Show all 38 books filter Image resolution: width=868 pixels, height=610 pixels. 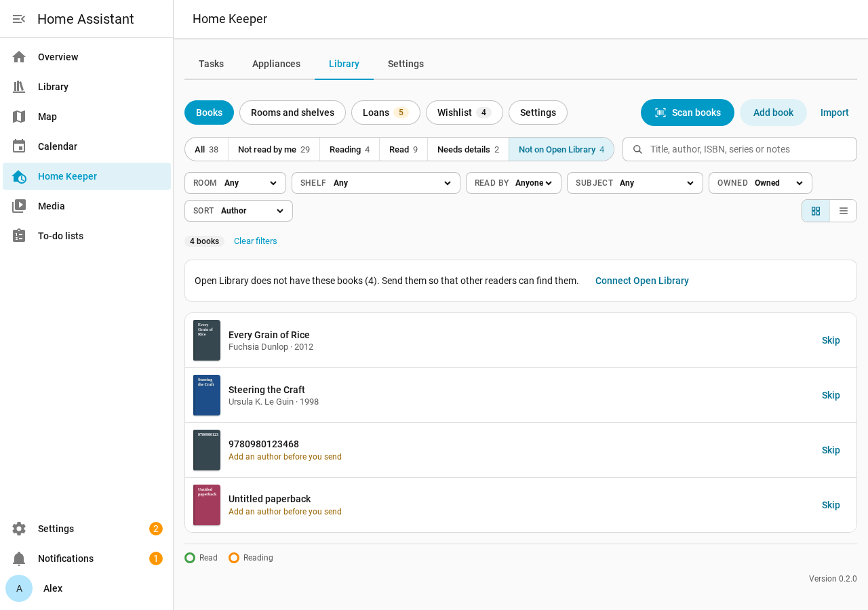207,150
